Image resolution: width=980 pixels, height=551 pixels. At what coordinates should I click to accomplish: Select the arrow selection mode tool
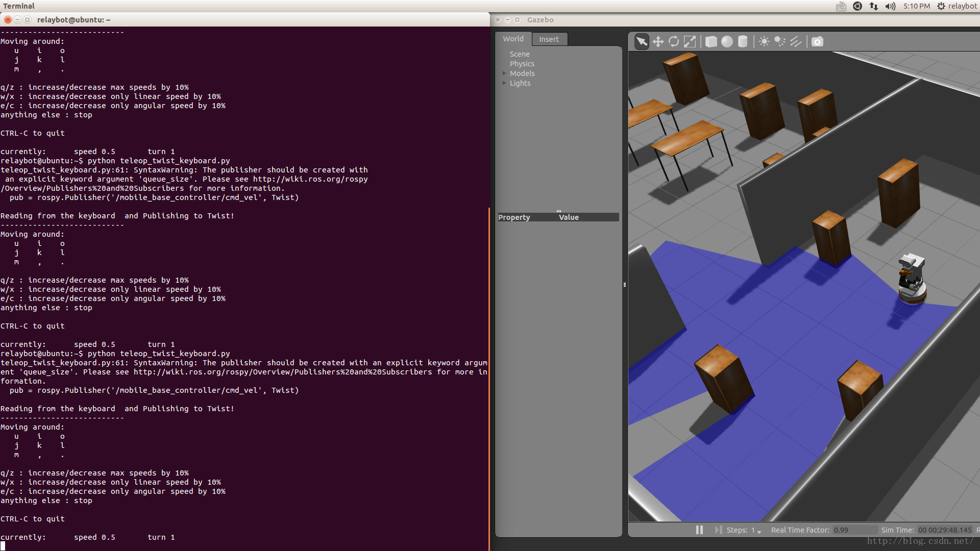pyautogui.click(x=642, y=42)
